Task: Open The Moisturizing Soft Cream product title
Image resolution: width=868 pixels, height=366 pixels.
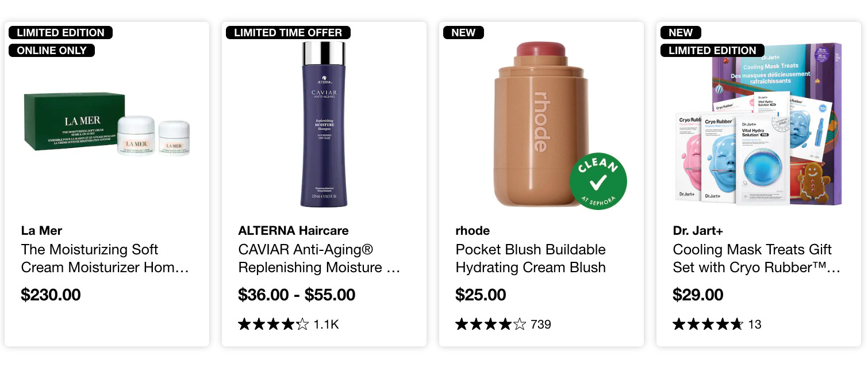Action: pos(105,258)
